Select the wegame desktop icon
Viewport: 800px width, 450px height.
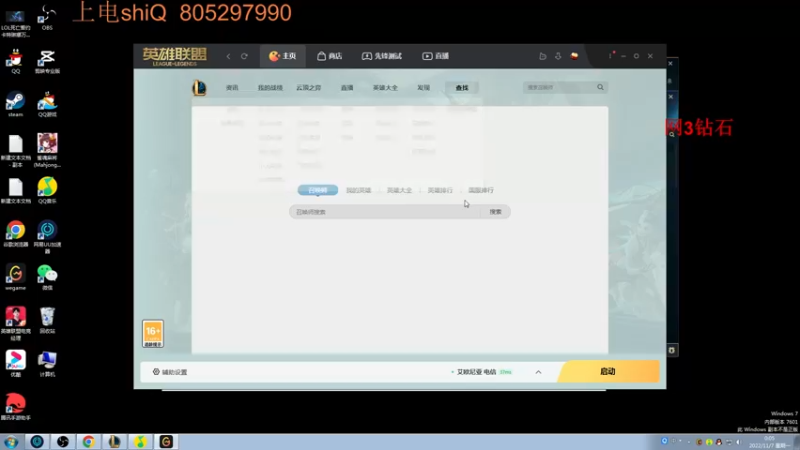click(15, 278)
